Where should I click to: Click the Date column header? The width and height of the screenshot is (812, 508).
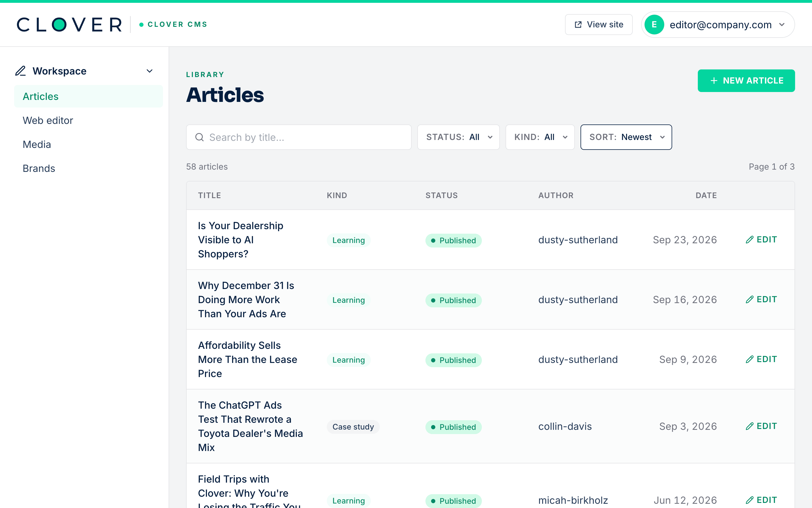[x=706, y=195]
